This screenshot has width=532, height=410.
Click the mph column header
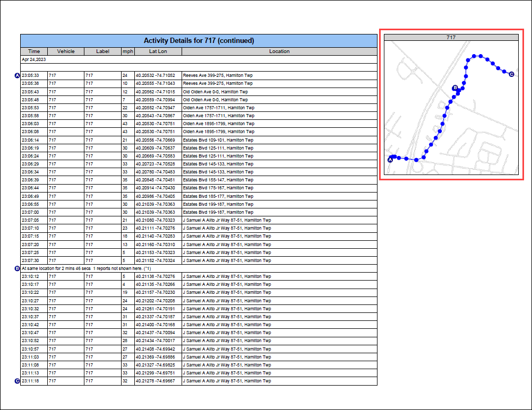(x=128, y=51)
